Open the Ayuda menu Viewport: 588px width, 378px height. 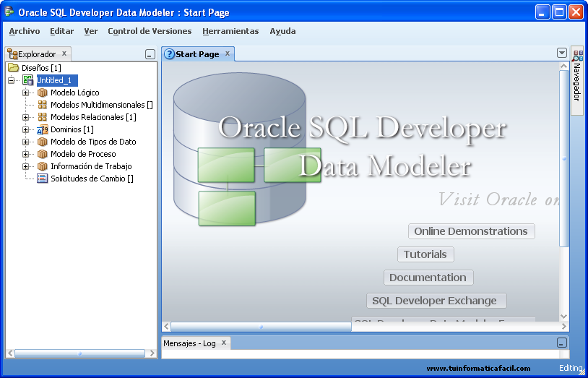[282, 31]
